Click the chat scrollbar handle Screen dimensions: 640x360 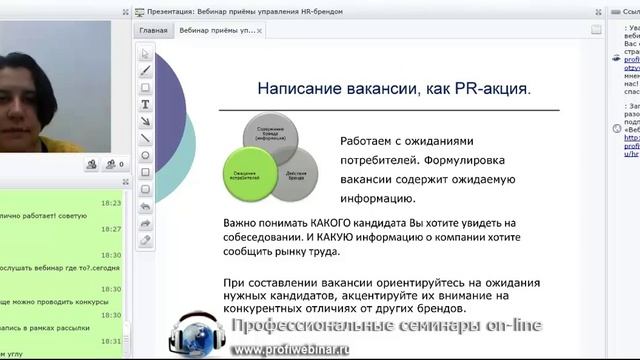pos(126,339)
